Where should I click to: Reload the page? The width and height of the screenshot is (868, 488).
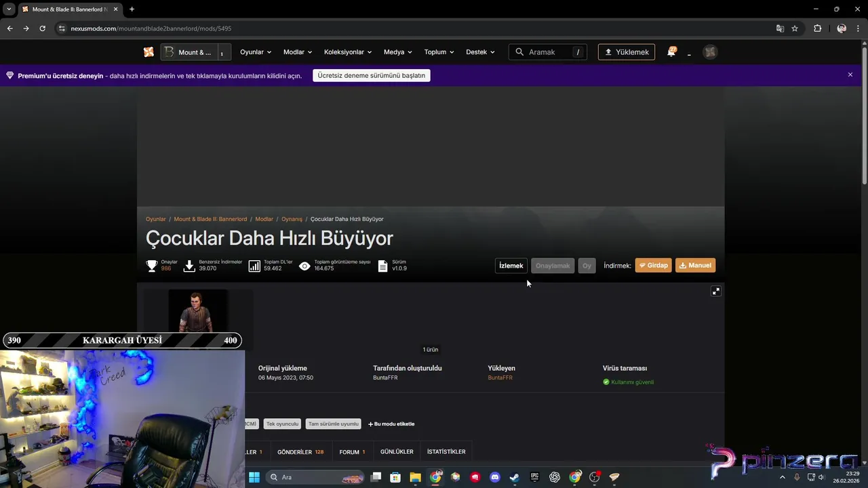[x=42, y=28]
